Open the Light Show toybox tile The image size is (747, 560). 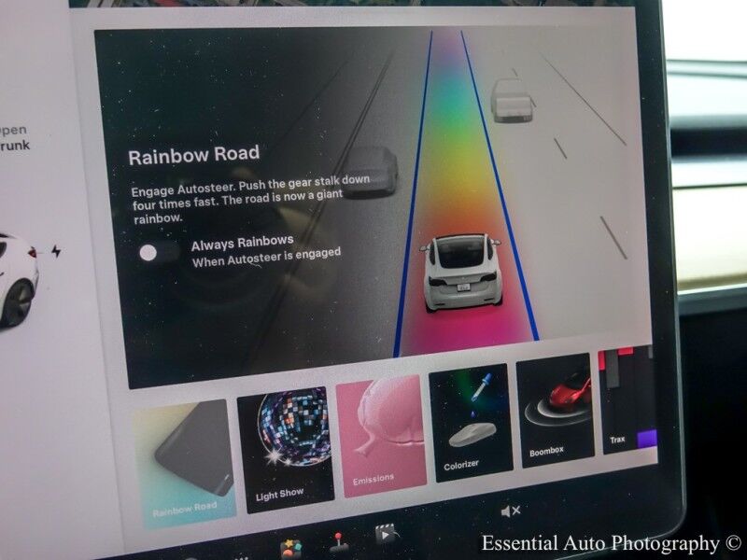pyautogui.click(x=285, y=451)
